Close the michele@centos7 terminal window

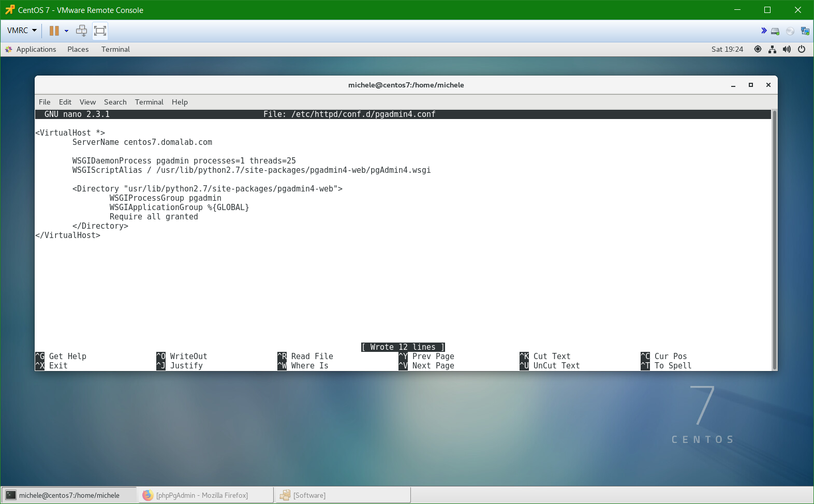(x=768, y=85)
